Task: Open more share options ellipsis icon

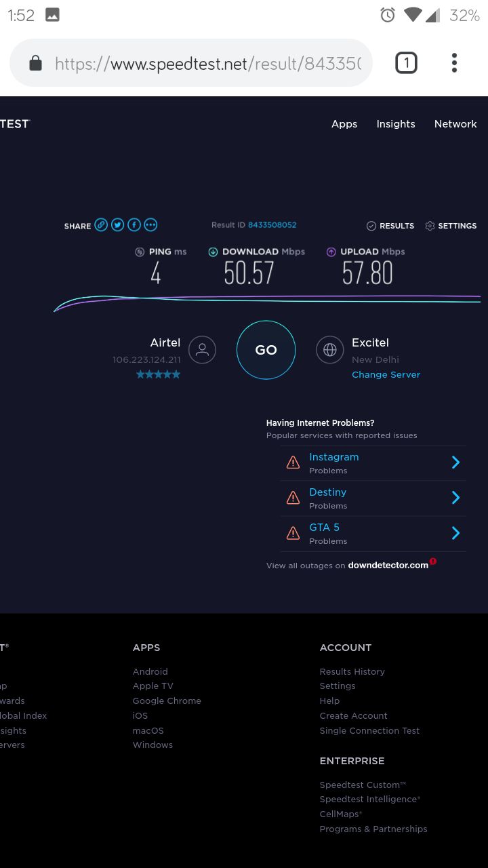Action: [x=150, y=225]
